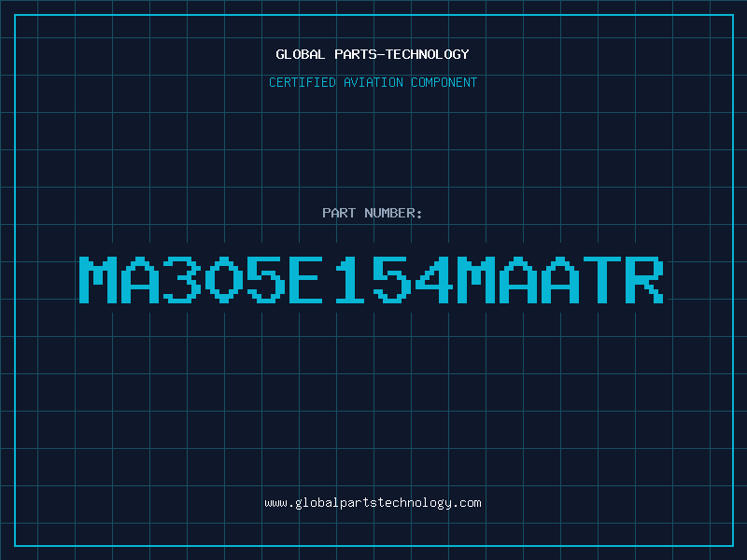The image size is (747, 560).
Task: Click the '305E' portion of the part number
Action: pos(243,280)
